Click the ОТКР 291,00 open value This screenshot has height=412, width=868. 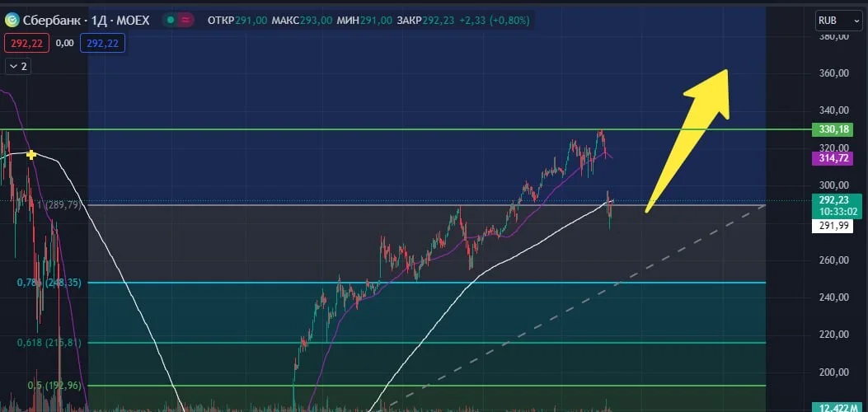[237, 21]
